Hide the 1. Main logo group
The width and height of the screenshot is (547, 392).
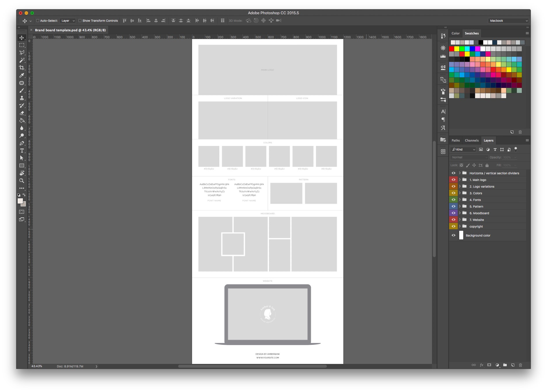(453, 180)
